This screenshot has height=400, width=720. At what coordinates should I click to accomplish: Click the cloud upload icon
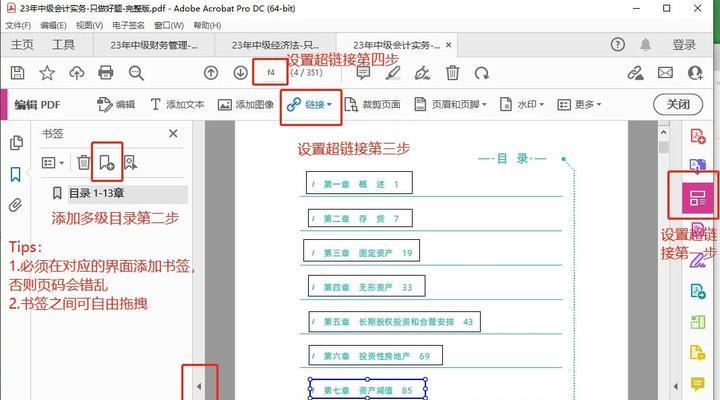point(77,73)
